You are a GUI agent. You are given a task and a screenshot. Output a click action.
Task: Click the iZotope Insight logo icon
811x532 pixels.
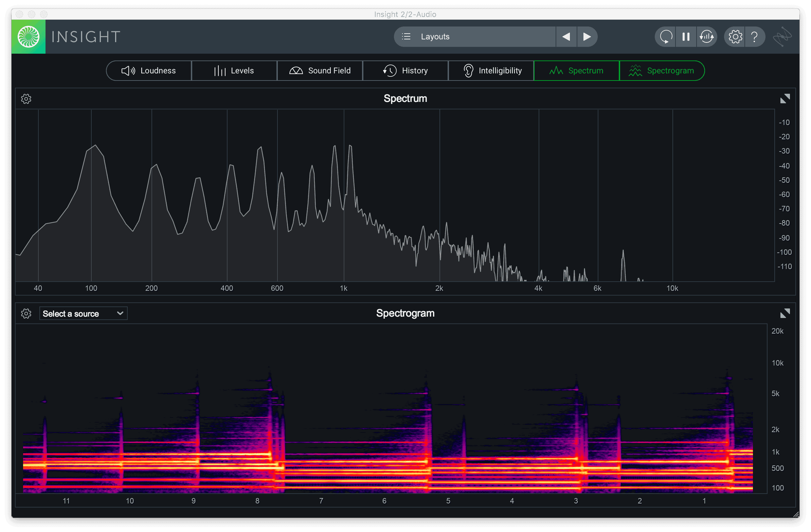[29, 36]
